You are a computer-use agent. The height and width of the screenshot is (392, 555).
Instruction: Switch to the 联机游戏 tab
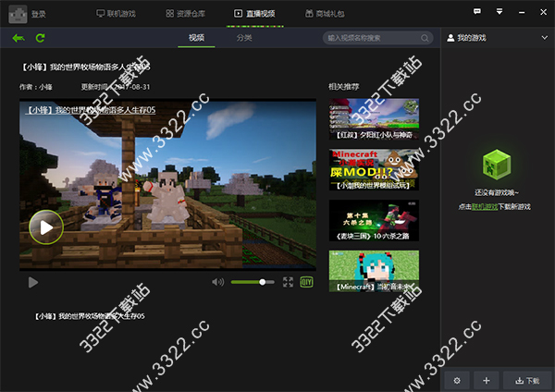pyautogui.click(x=117, y=14)
